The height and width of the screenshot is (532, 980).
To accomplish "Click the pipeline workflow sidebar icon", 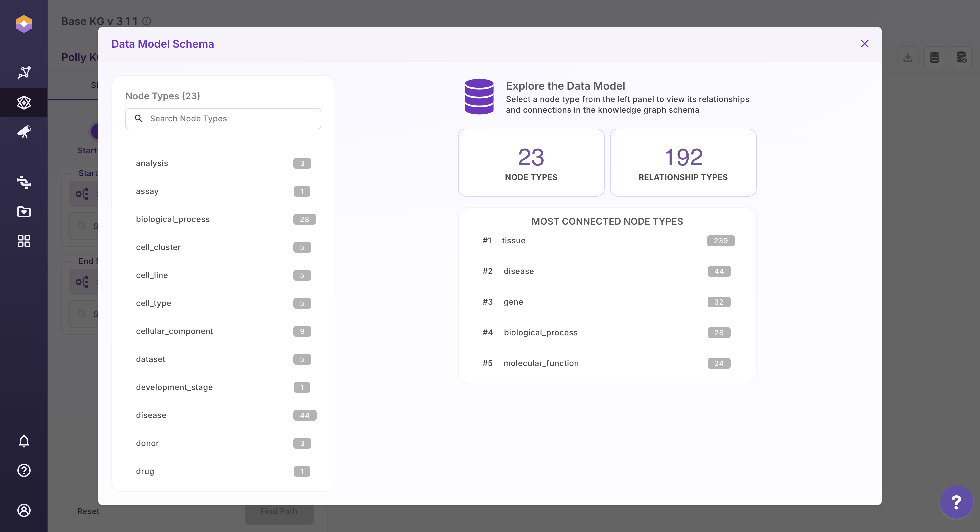I will [x=24, y=182].
